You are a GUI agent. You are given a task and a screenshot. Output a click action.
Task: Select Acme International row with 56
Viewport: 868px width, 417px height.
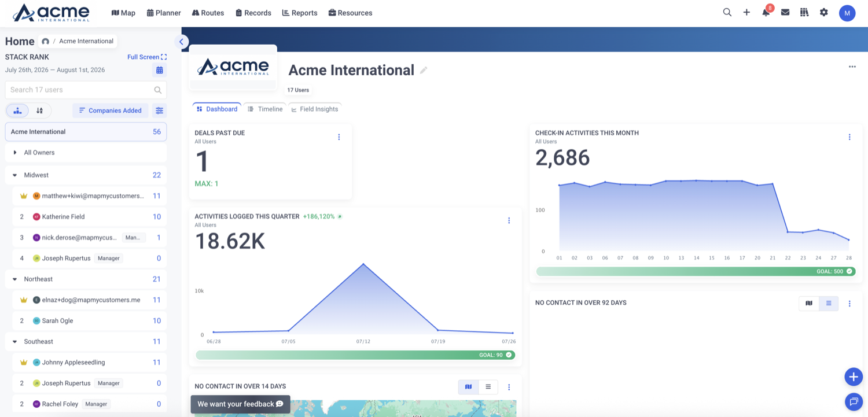point(86,132)
